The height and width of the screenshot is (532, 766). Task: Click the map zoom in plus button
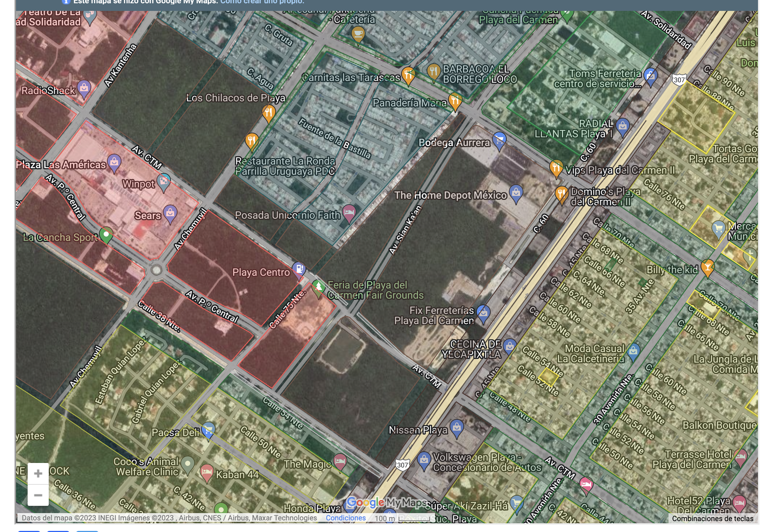pyautogui.click(x=38, y=473)
